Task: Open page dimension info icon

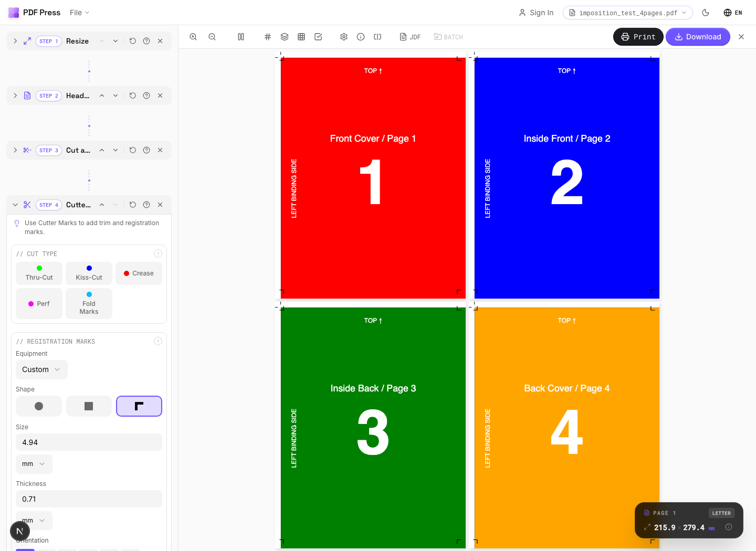Action: click(x=729, y=527)
